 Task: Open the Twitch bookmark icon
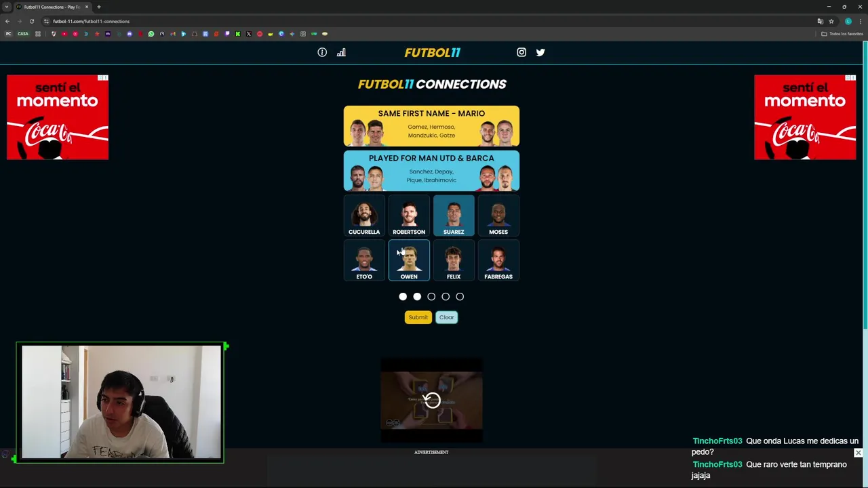[x=227, y=34]
